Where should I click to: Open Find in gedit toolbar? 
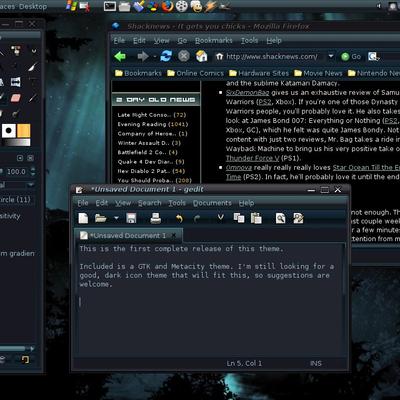[x=280, y=218]
